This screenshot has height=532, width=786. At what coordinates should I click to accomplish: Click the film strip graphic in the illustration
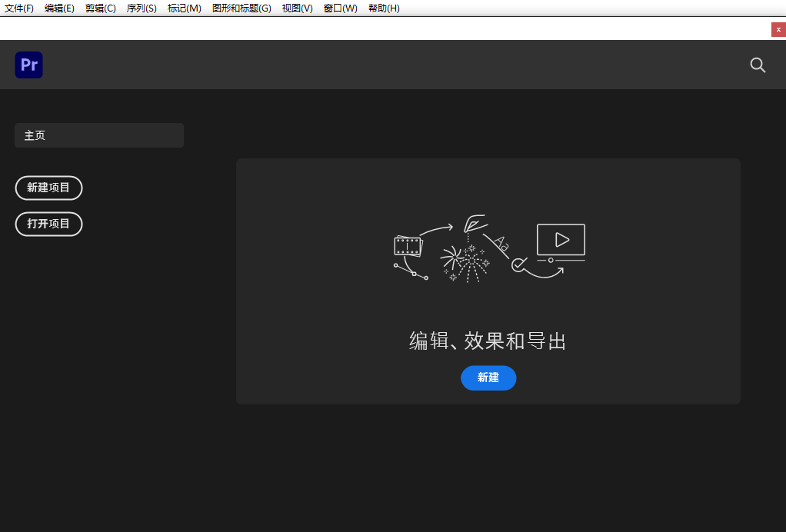[408, 246]
